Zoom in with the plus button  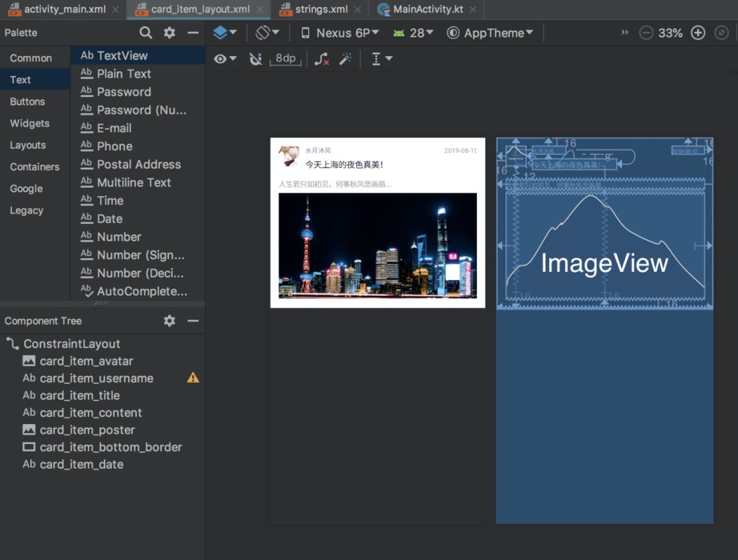(x=698, y=33)
